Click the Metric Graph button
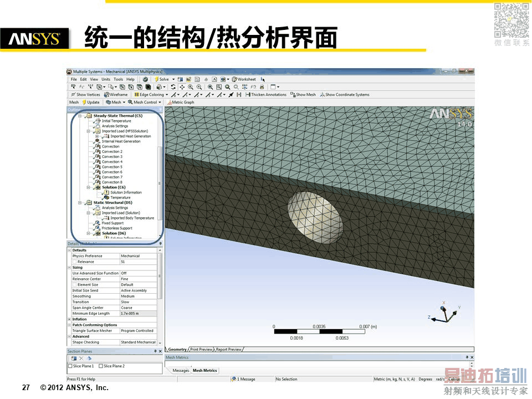Viewport: 532px width, 399px height. coord(181,102)
